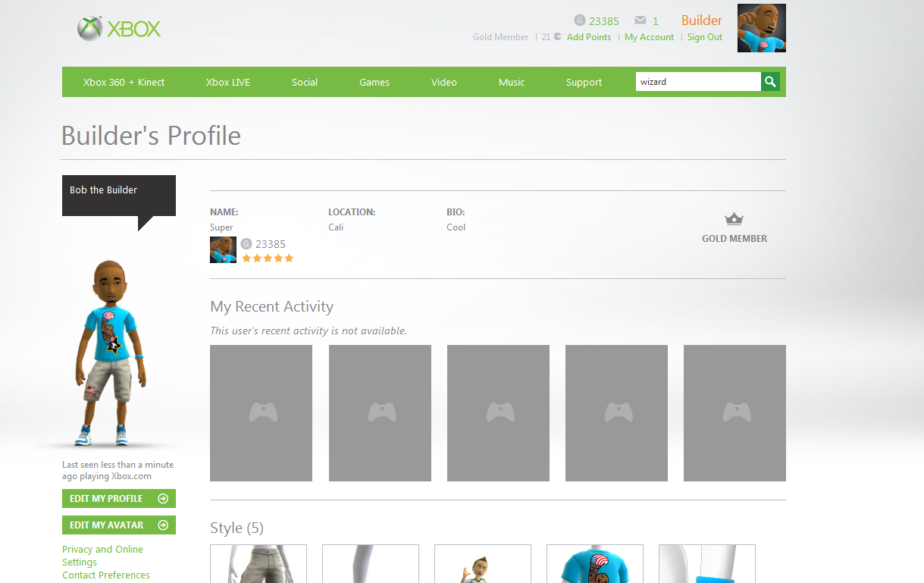Open the My Account link
This screenshot has width=924, height=583.
[x=649, y=37]
